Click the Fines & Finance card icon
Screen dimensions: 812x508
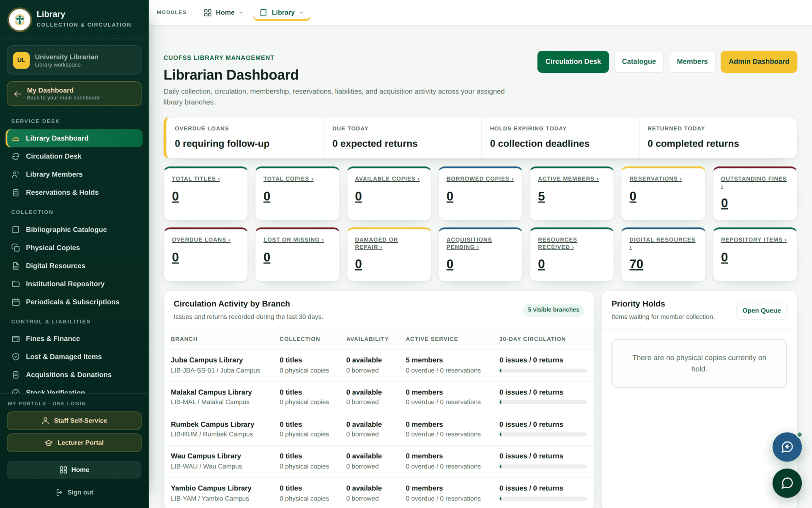[x=16, y=339]
